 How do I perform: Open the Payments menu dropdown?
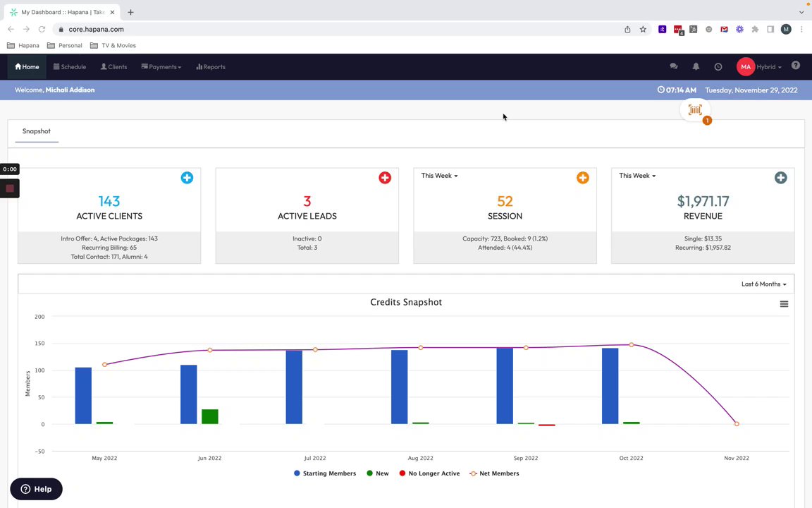point(161,67)
